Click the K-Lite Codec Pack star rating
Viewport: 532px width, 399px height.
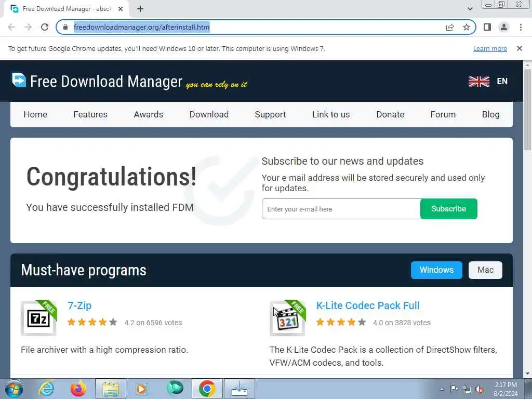tap(341, 322)
